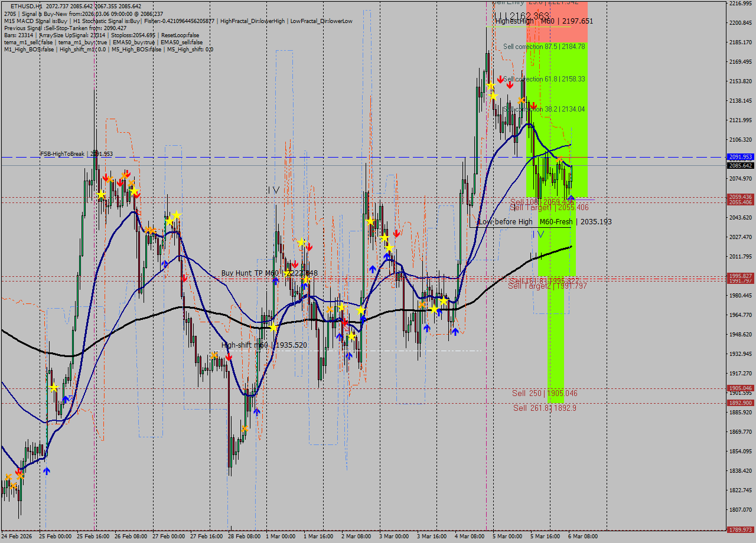Viewport: 756px width, 543px height.
Task: Click the yellow star beside the Buy Hunt TP label
Action: point(288,272)
